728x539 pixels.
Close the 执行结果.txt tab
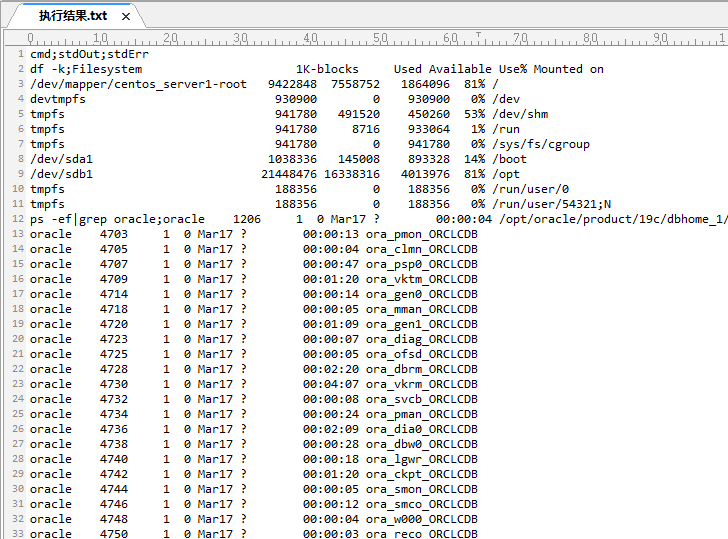pos(126,17)
